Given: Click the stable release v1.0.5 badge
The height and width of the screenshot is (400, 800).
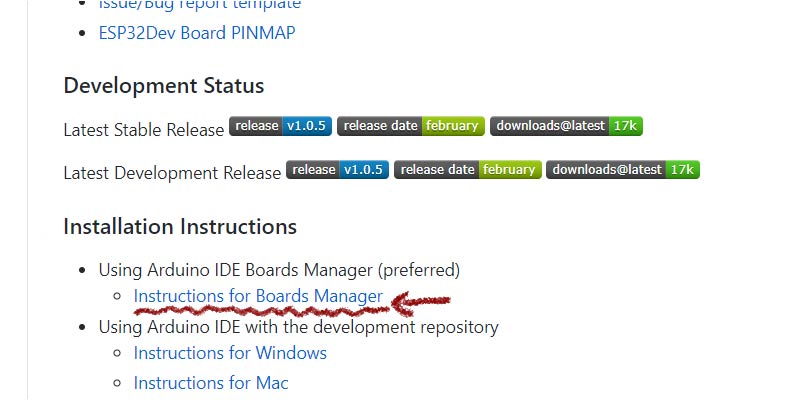Looking at the screenshot, I should pos(281,126).
